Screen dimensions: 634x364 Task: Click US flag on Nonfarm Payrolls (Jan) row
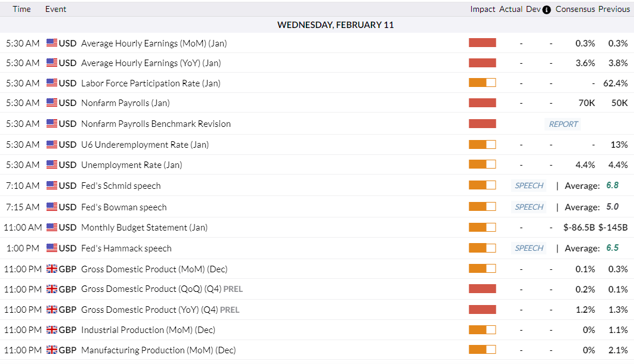(52, 102)
